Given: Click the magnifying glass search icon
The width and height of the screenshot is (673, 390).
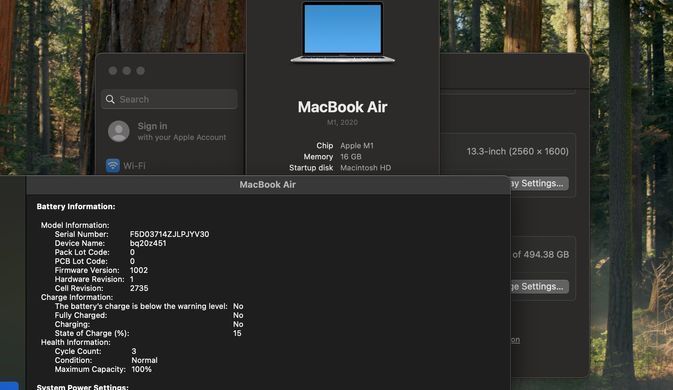Looking at the screenshot, I should click(110, 99).
